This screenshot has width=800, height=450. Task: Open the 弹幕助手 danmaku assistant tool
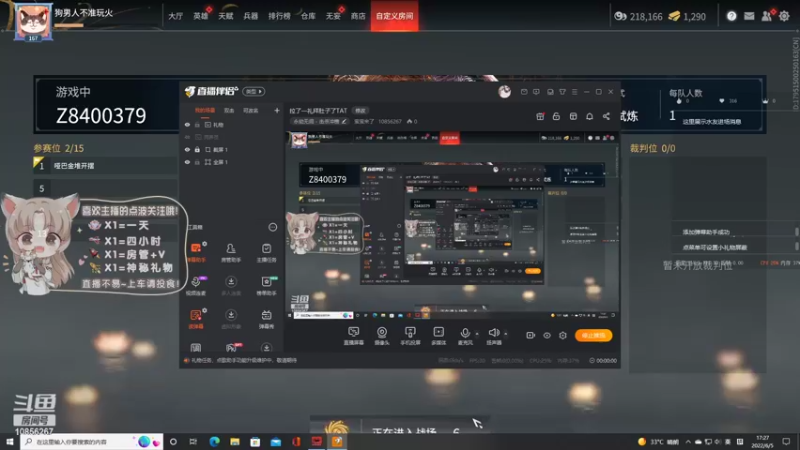[196, 252]
